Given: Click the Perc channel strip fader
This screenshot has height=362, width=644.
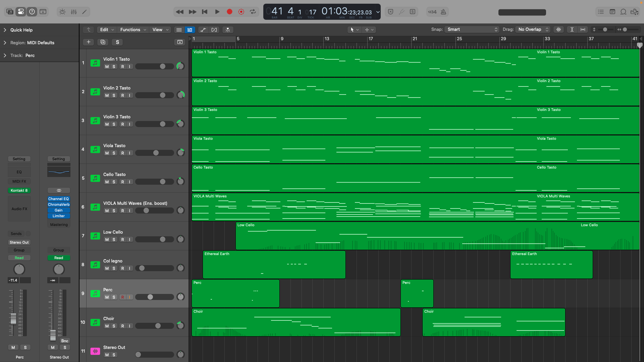Looking at the screenshot, I should coord(13,318).
